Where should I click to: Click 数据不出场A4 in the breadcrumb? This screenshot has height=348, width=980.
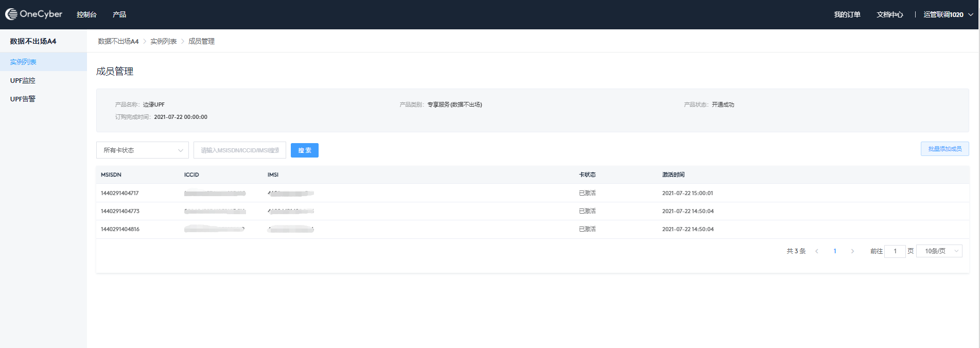coord(118,41)
